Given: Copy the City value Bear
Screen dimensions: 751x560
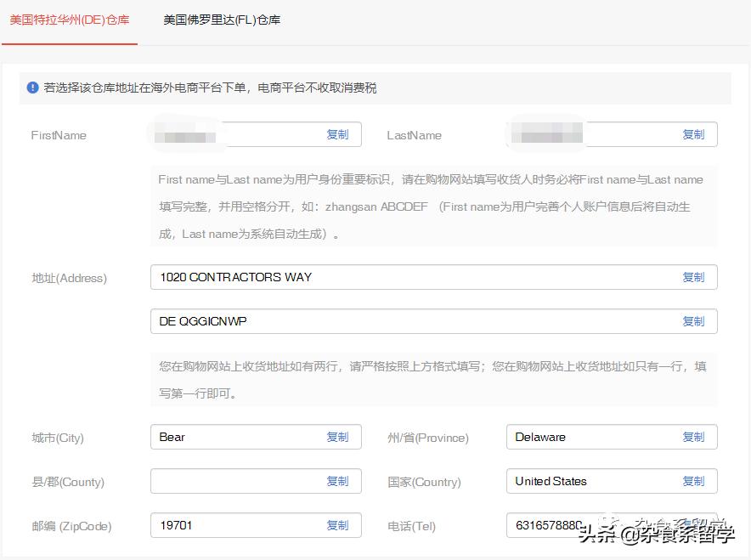Looking at the screenshot, I should tap(337, 437).
